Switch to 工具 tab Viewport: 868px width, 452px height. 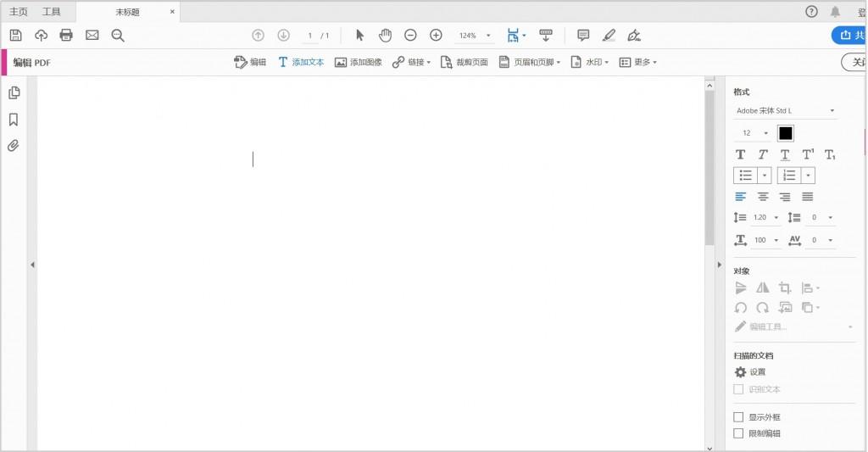click(52, 12)
